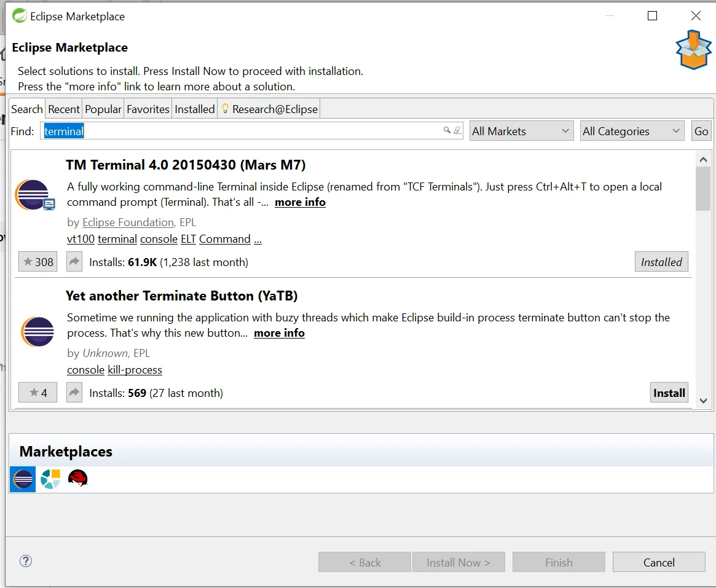Click the Marketplaces section heading
Screen dimensions: 716x588
(66, 452)
